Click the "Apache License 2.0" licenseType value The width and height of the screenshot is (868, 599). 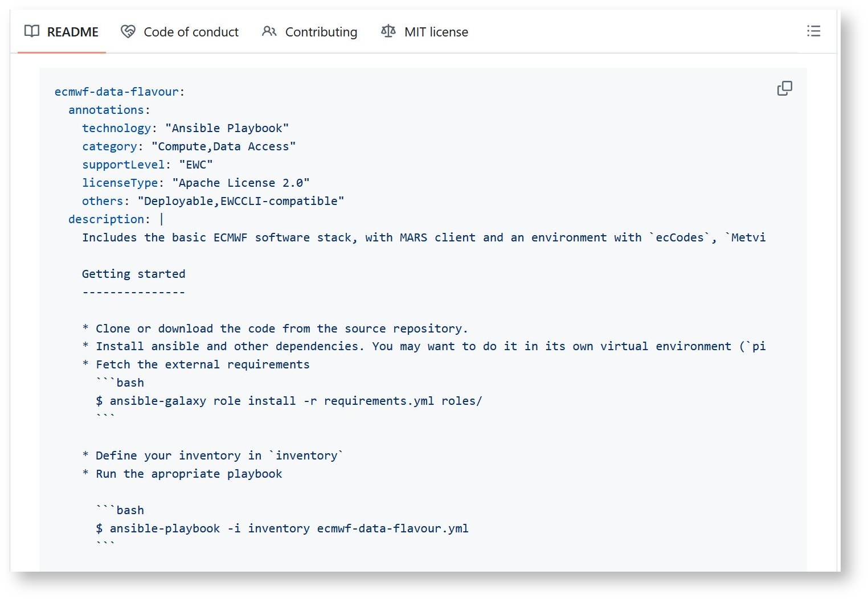click(240, 183)
